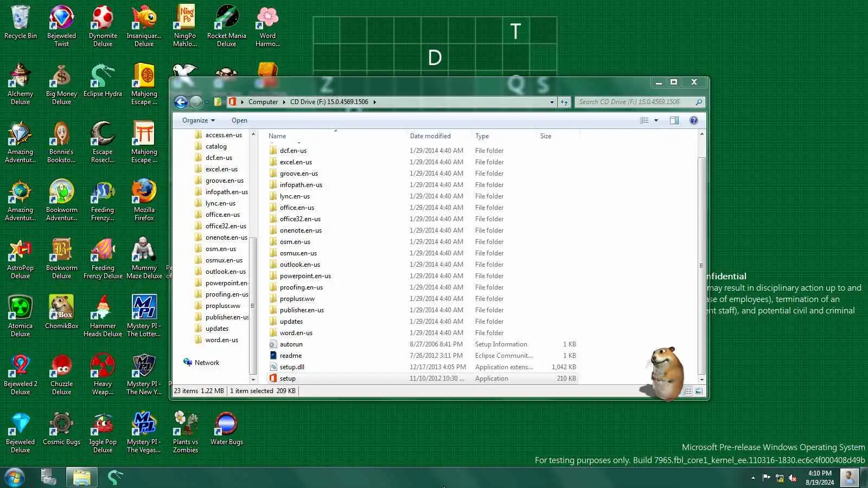Screen dimensions: 868x488
Task: Click the Computer breadcrumb in address bar
Action: click(263, 102)
